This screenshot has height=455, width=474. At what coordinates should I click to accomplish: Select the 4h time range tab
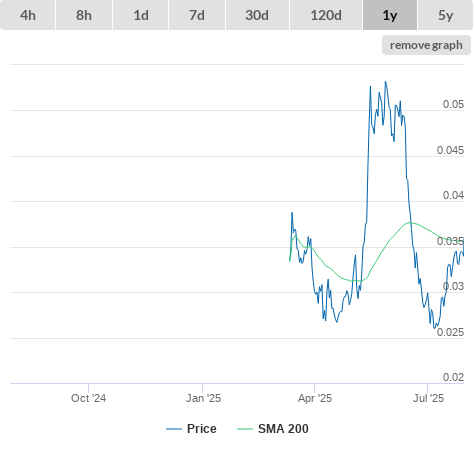[x=28, y=15]
